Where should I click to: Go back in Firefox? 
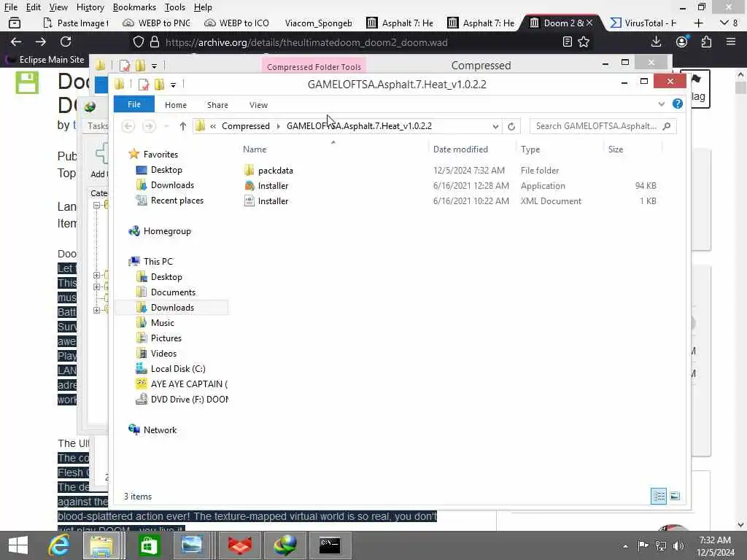click(16, 42)
